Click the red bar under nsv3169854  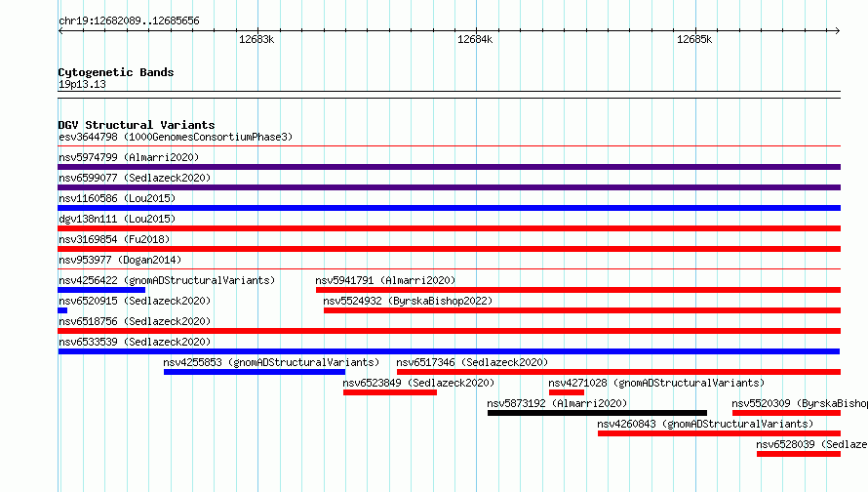tap(449, 249)
